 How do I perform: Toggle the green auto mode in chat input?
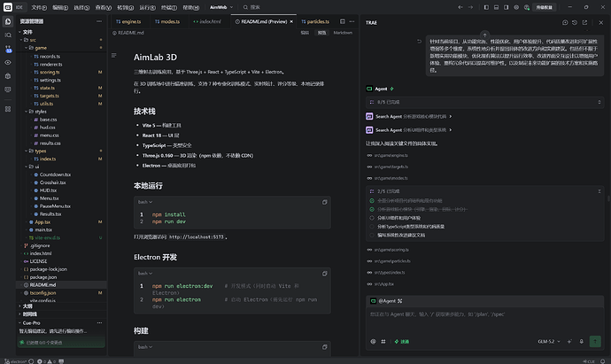point(402,341)
